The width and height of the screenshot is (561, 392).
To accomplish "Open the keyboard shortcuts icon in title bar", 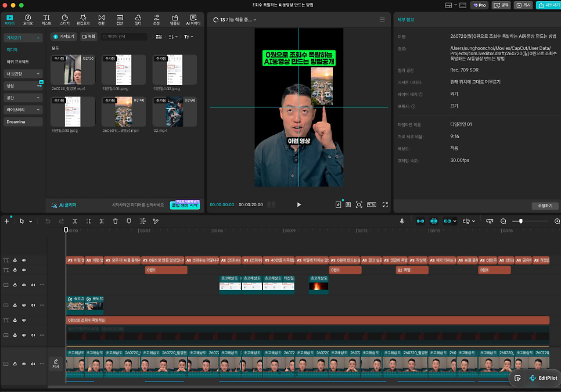I will click(463, 5).
